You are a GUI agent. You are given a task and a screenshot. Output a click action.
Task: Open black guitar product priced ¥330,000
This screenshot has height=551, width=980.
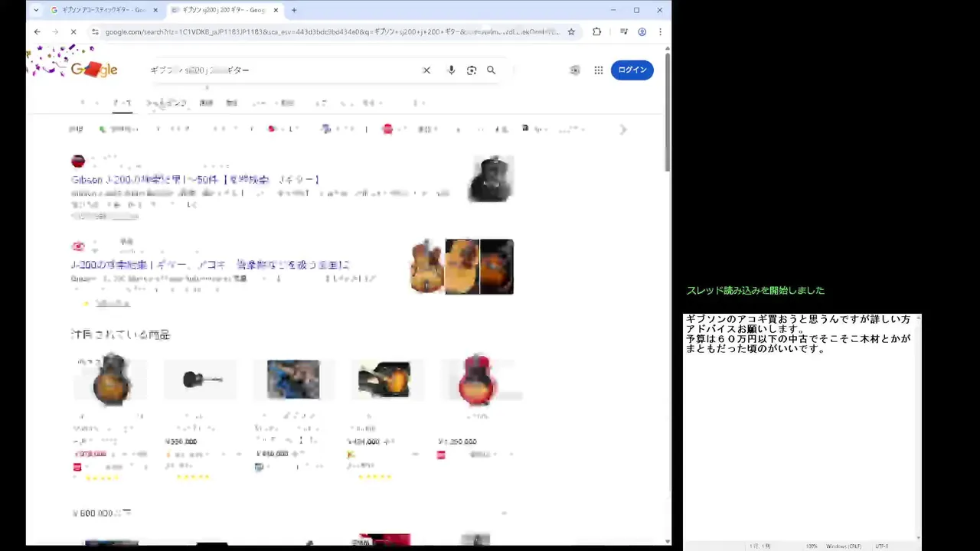pyautogui.click(x=202, y=380)
